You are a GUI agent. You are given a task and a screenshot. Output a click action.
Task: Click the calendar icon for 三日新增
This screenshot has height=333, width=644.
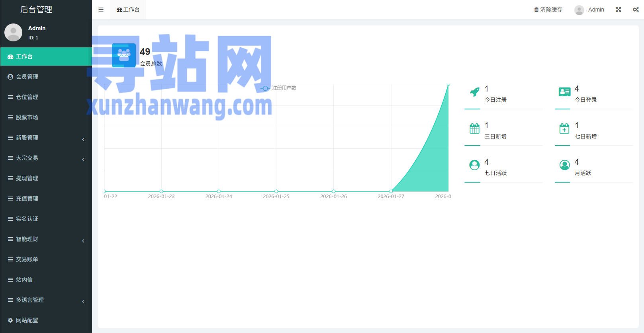tap(474, 129)
